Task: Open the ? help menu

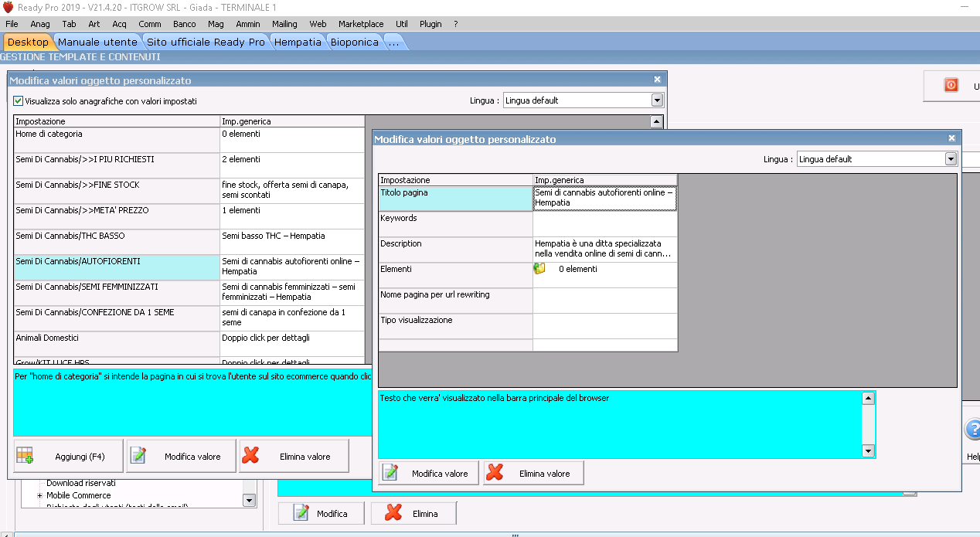Action: click(x=456, y=24)
